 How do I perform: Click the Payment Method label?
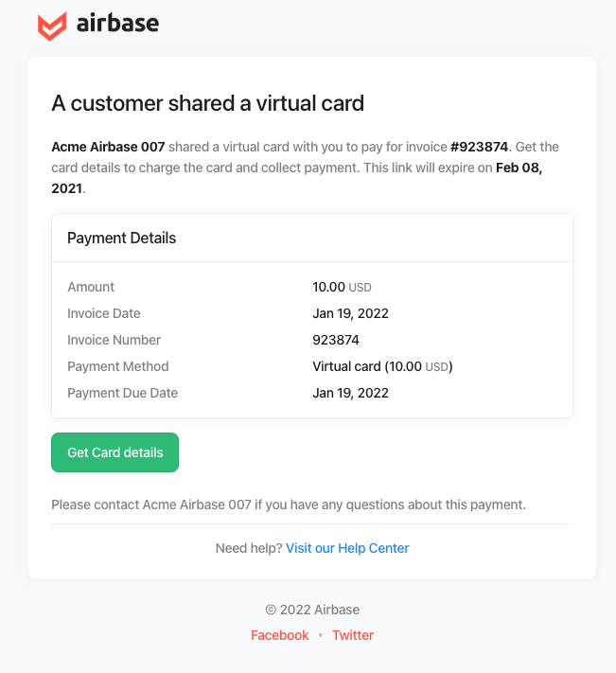[x=118, y=366]
